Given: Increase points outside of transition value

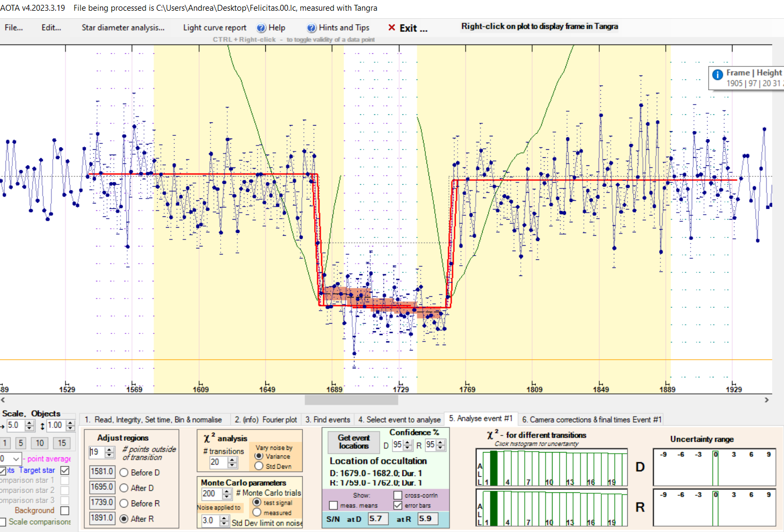Looking at the screenshot, I should pyautogui.click(x=110, y=449).
